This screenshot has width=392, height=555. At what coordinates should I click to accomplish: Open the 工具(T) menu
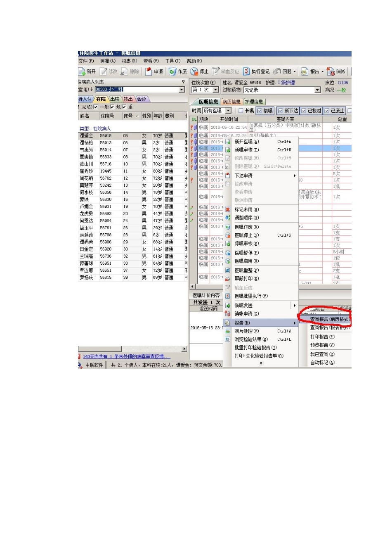172,61
